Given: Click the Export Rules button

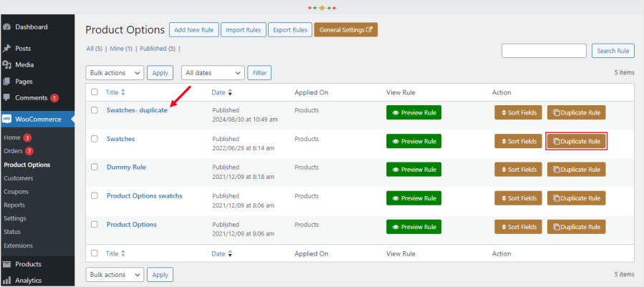Looking at the screenshot, I should click(x=290, y=30).
